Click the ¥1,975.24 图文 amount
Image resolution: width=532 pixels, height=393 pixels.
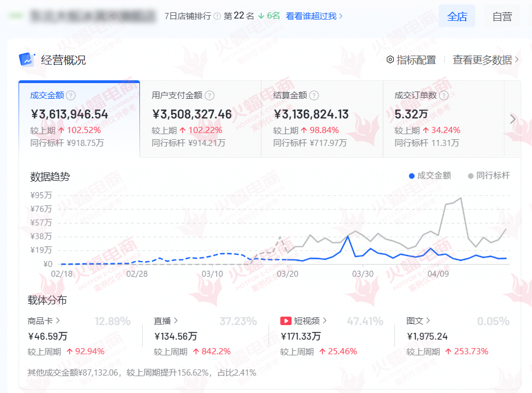point(427,336)
